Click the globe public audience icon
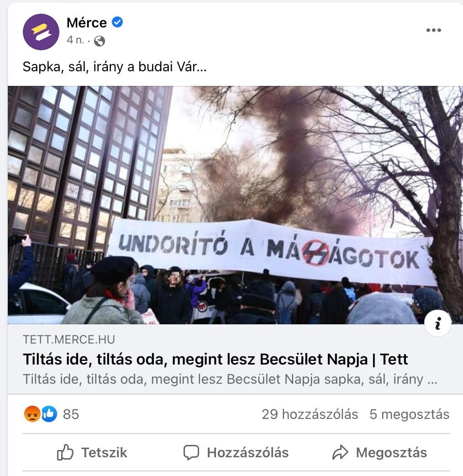The width and height of the screenshot is (463, 476). click(100, 41)
